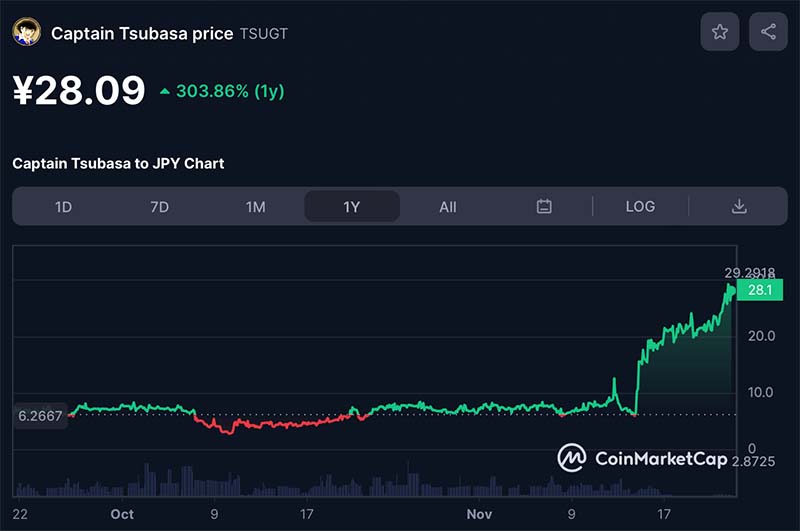Click the Oct marker on time axis
The image size is (800, 531).
pyautogui.click(x=122, y=514)
